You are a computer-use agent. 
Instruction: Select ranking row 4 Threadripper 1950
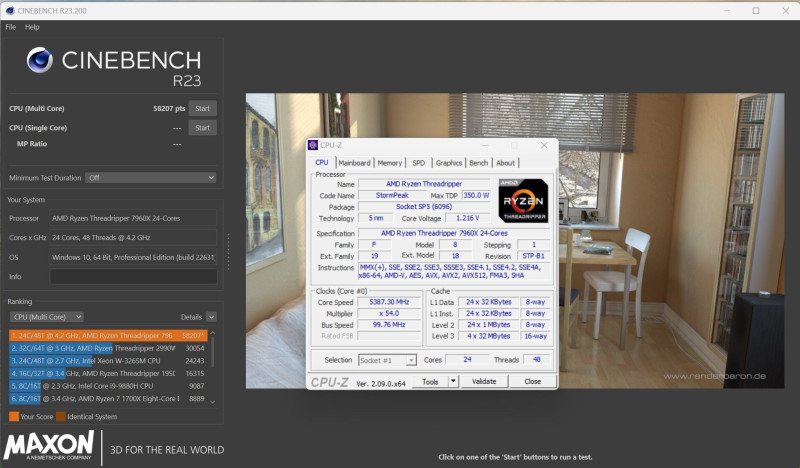[108, 373]
